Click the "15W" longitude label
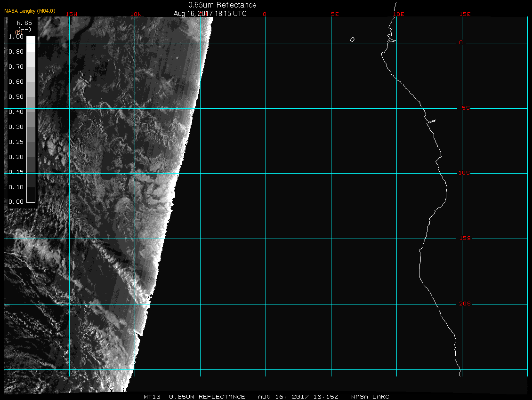Screen dimensions: 532x400 72,14
